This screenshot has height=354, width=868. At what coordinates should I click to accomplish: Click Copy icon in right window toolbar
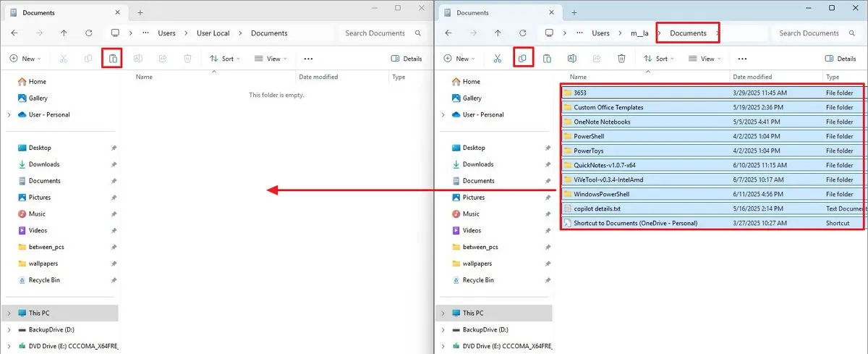click(x=523, y=59)
